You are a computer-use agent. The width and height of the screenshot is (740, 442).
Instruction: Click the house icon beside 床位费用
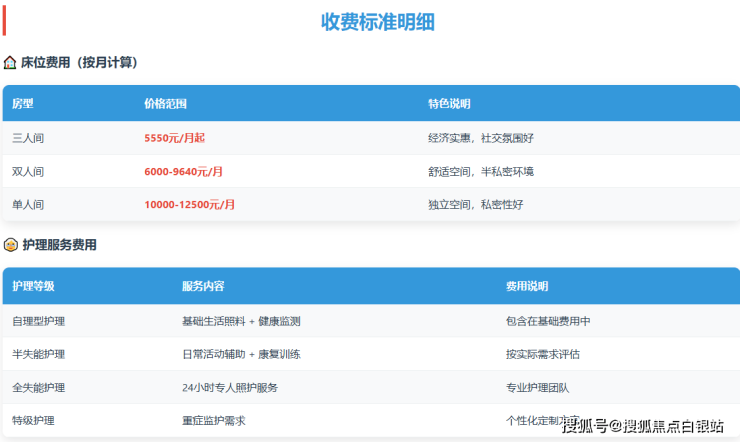pos(10,62)
